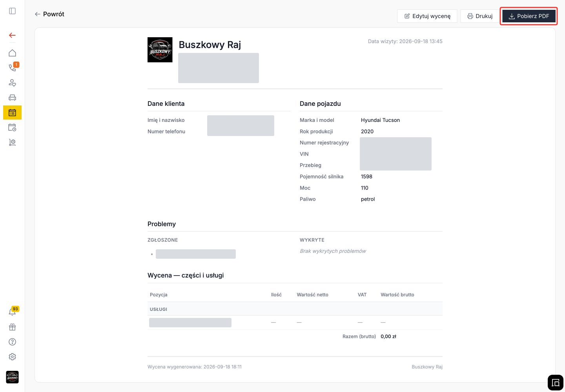Click the total 0,00 zł value
Screen dimensions: 565x392
pos(388,336)
